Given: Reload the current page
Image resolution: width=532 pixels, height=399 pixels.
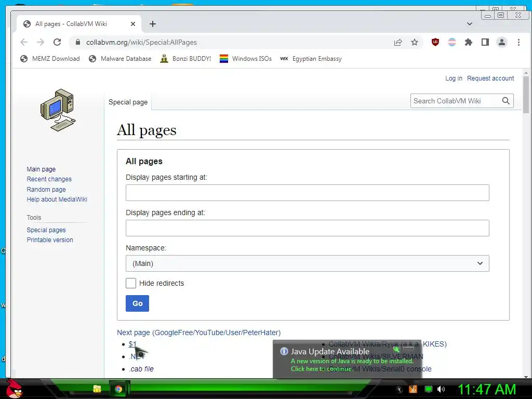Looking at the screenshot, I should click(x=57, y=42).
